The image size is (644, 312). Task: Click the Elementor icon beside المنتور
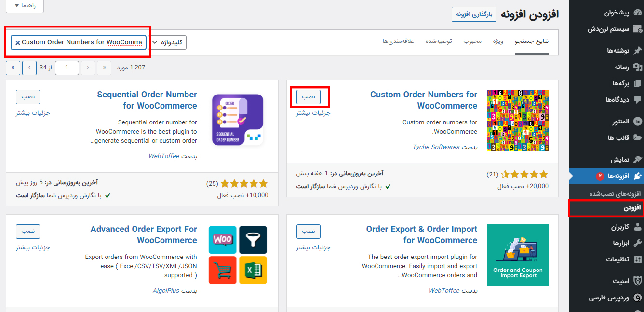pos(637,122)
